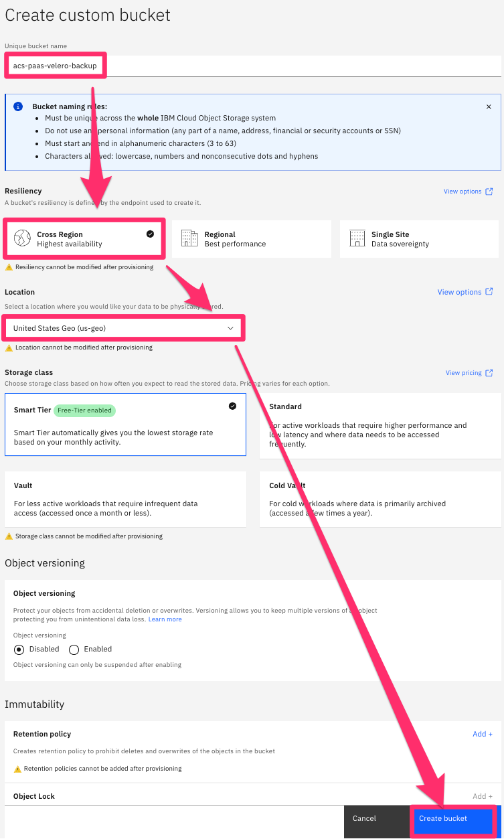Click warning icon for location cannot be modified
The height and width of the screenshot is (839, 504).
point(9,348)
